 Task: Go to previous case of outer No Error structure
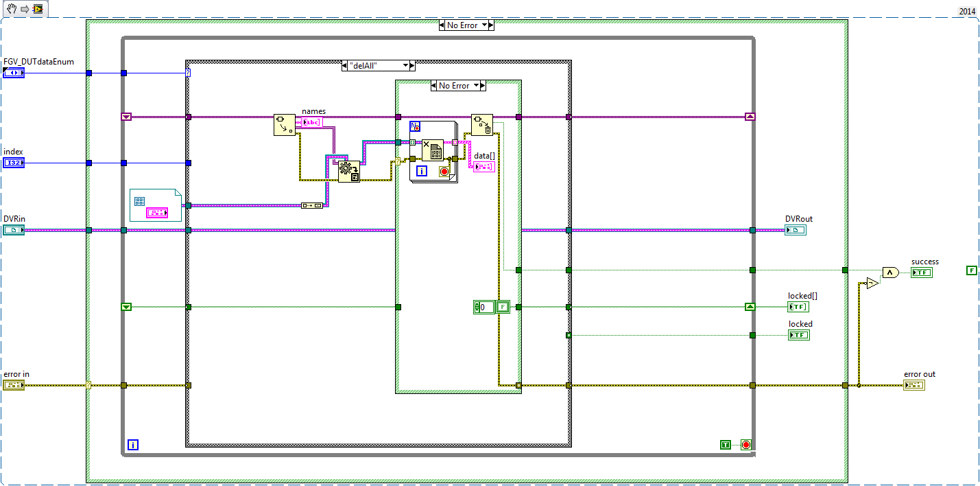pos(442,25)
